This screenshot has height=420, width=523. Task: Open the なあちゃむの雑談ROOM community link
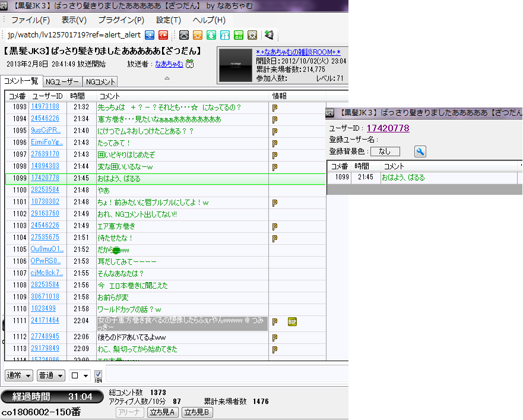(298, 52)
